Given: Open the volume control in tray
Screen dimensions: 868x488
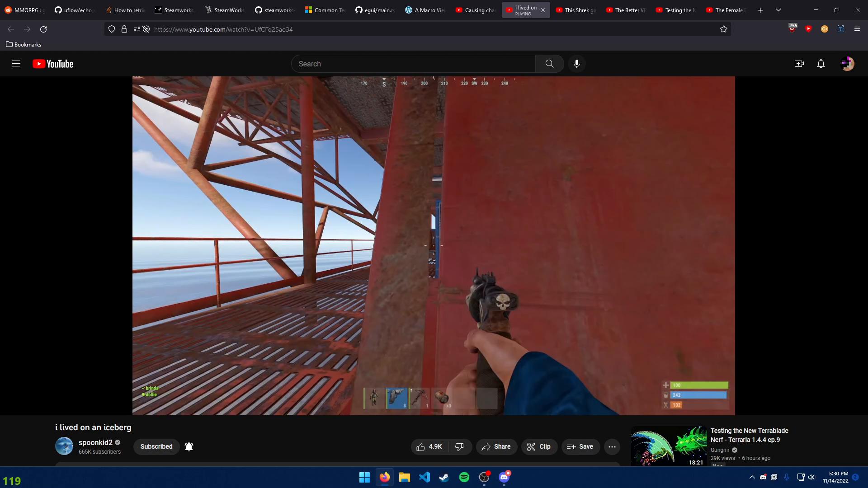Looking at the screenshot, I should point(811,477).
